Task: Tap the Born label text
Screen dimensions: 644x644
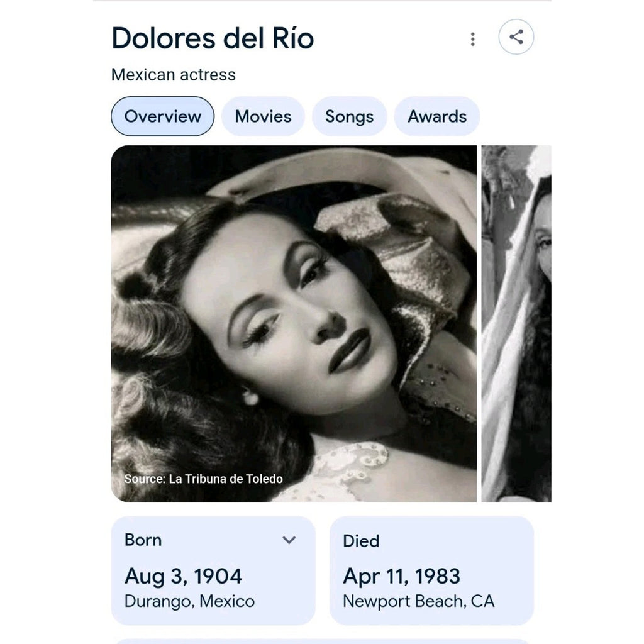Action: pos(143,540)
